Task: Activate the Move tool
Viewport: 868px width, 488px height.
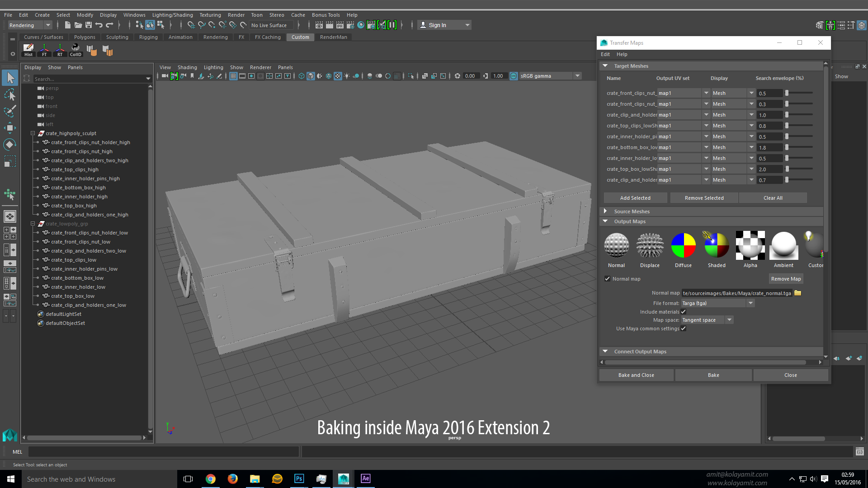Action: [10, 128]
